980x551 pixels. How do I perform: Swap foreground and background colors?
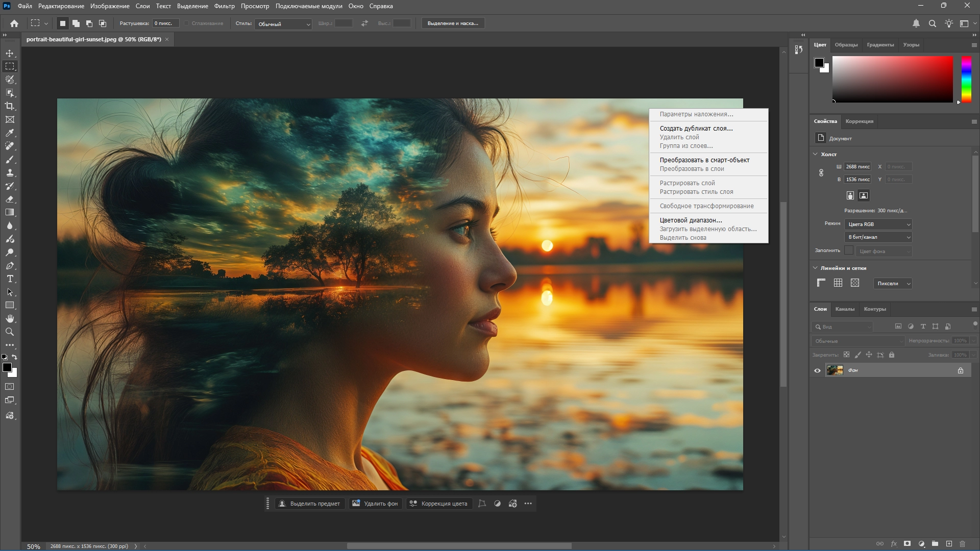15,357
